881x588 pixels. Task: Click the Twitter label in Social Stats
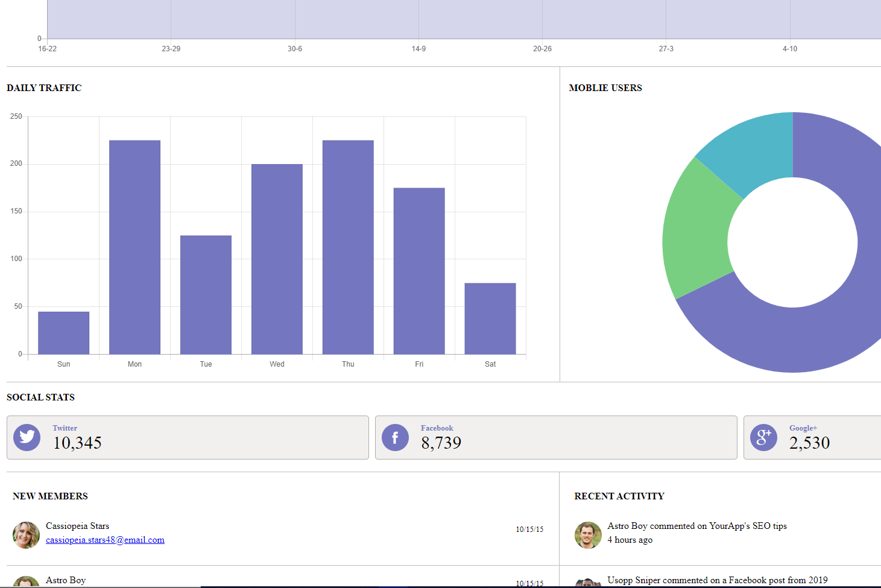(65, 428)
